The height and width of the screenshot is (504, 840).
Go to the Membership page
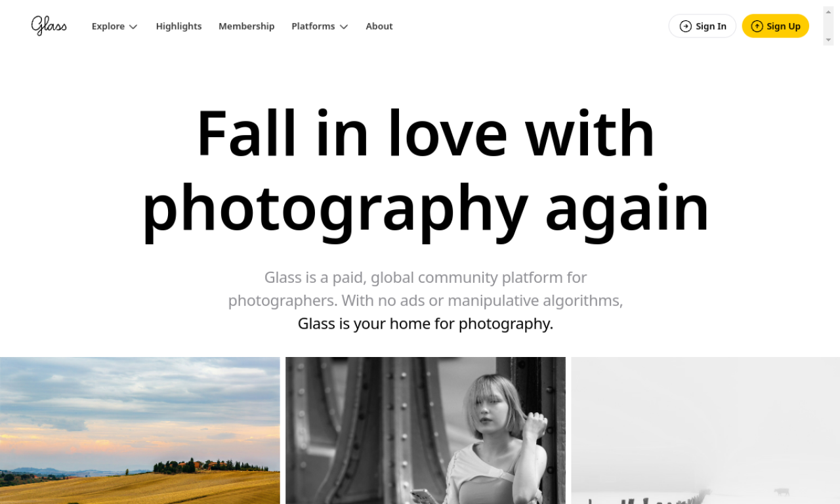pos(247,26)
